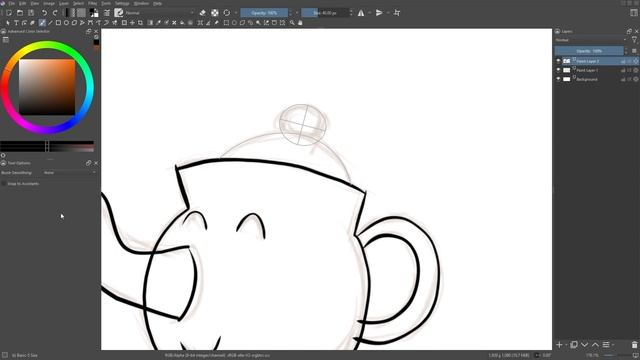Select the Color Sampler eyedropper tool
640x360 pixels.
[x=158, y=23]
